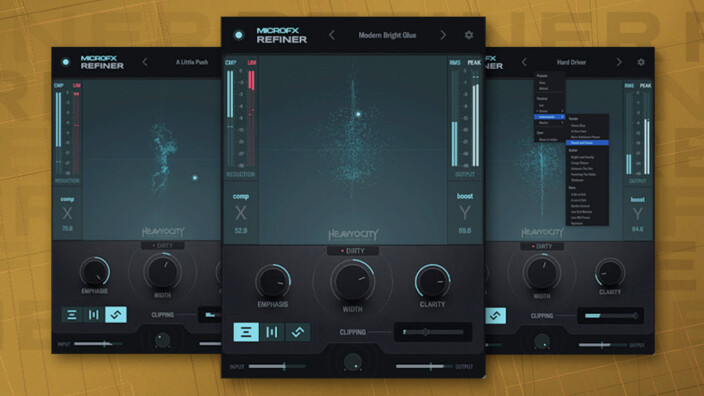
Task: Choose highlighted Instruments entry in preset menu
Action: click(550, 117)
